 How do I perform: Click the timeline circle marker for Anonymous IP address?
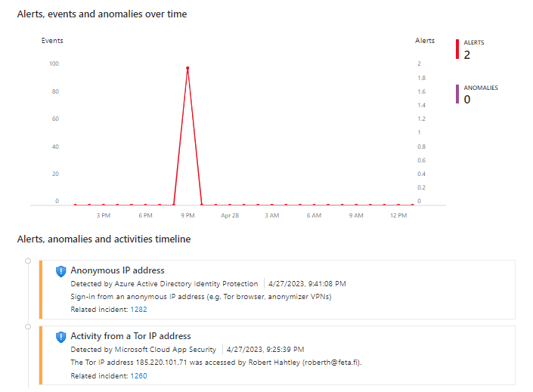coord(28,261)
